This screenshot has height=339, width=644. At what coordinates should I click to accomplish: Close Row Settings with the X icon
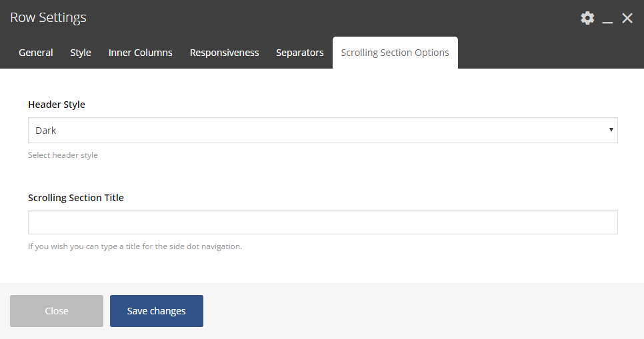click(x=627, y=18)
